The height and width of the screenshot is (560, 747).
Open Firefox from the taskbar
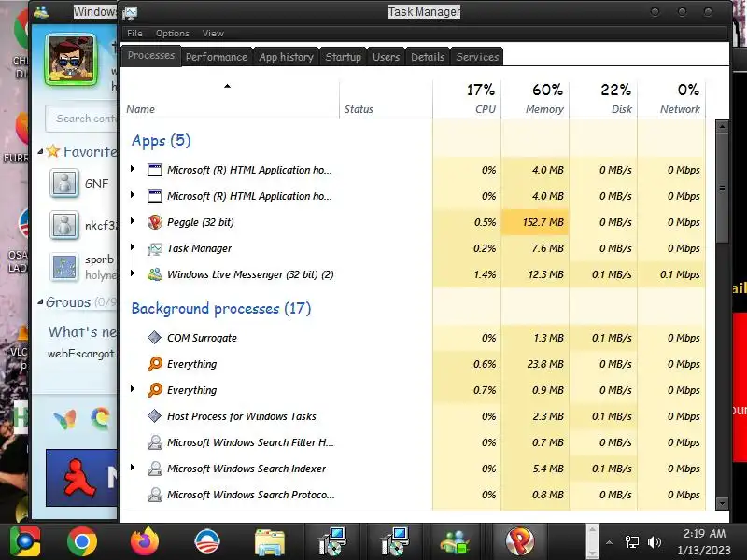pos(145,541)
